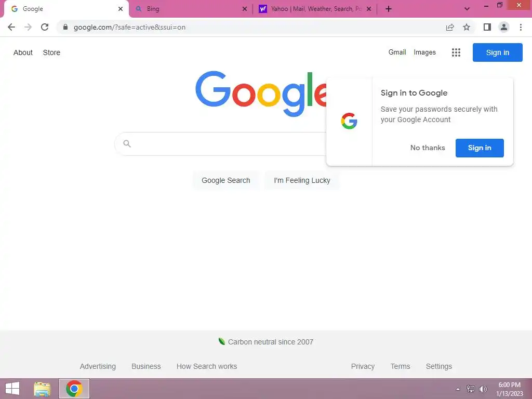This screenshot has height=399, width=532.
Task: Expand the tab search chevron
Action: tap(467, 9)
